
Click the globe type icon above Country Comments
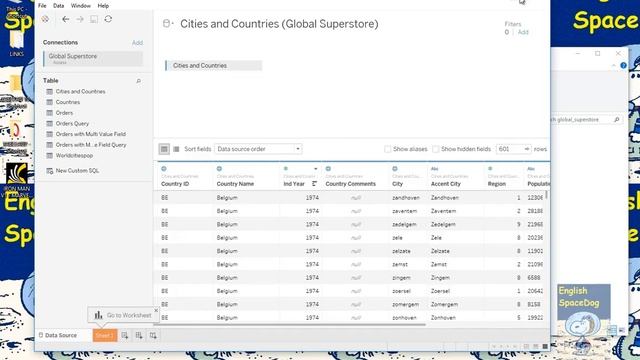328,169
